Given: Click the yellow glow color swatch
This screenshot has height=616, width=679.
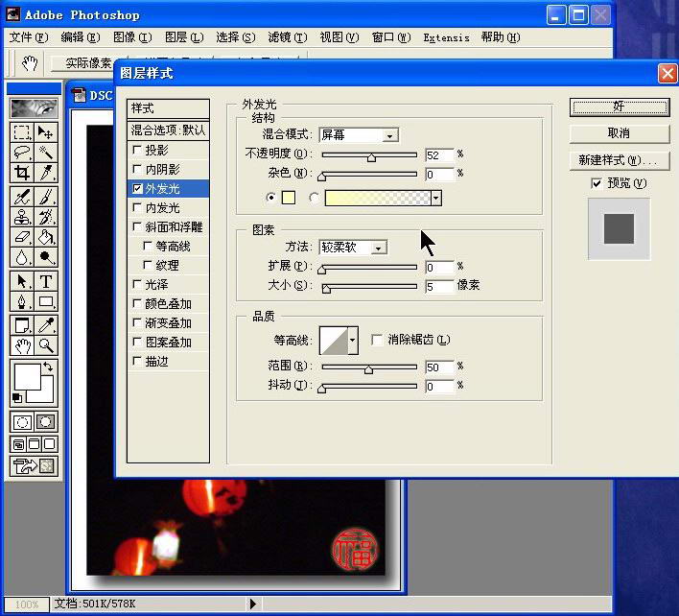Looking at the screenshot, I should 288,198.
